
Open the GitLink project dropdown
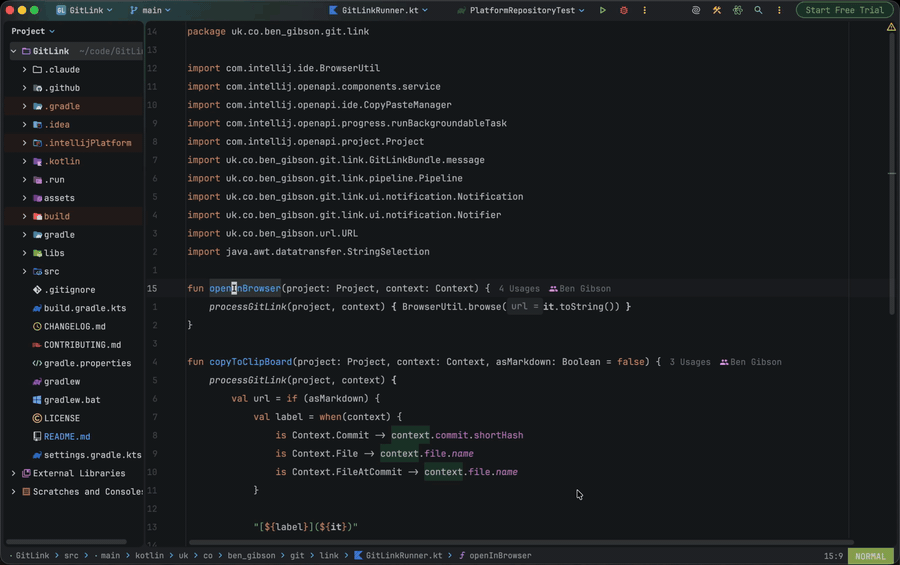click(x=85, y=10)
